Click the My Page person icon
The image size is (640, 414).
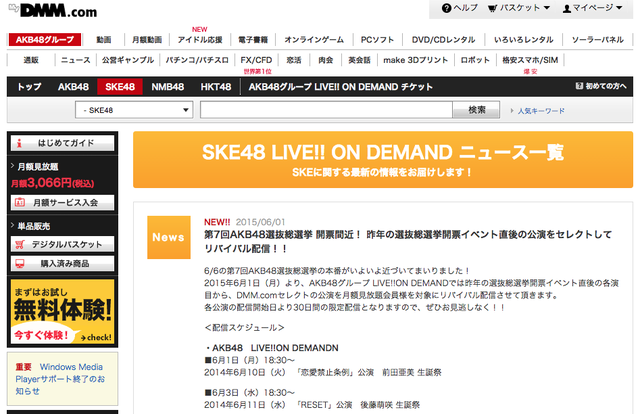point(567,8)
